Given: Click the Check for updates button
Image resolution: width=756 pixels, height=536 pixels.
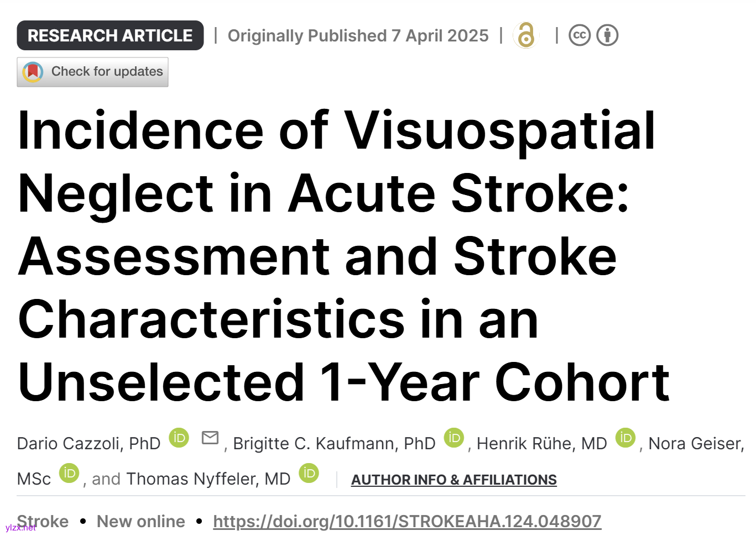Looking at the screenshot, I should tap(93, 72).
